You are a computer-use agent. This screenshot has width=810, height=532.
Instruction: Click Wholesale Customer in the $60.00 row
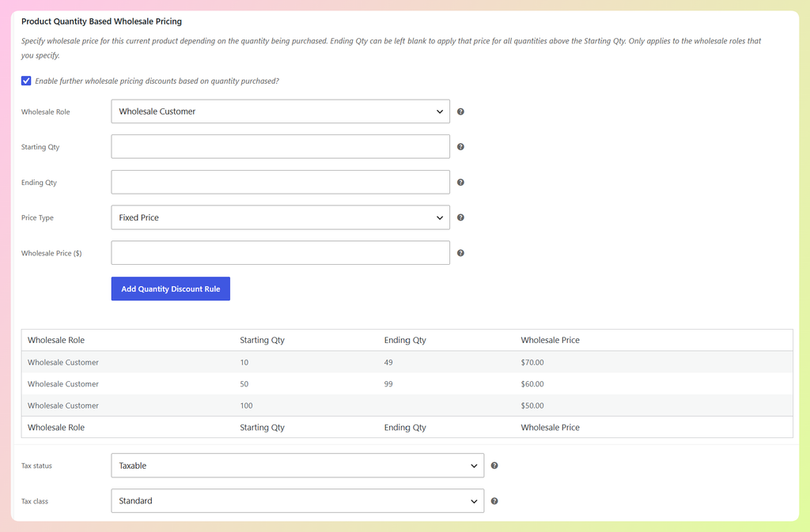[63, 384]
